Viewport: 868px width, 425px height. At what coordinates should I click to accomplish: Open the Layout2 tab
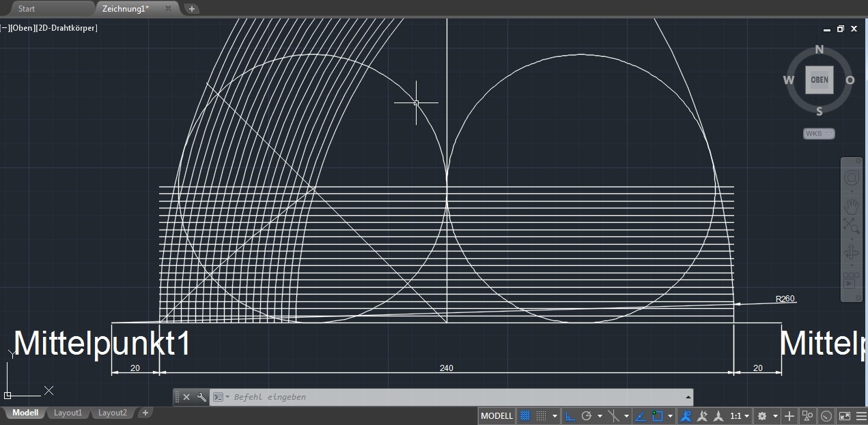click(x=113, y=413)
